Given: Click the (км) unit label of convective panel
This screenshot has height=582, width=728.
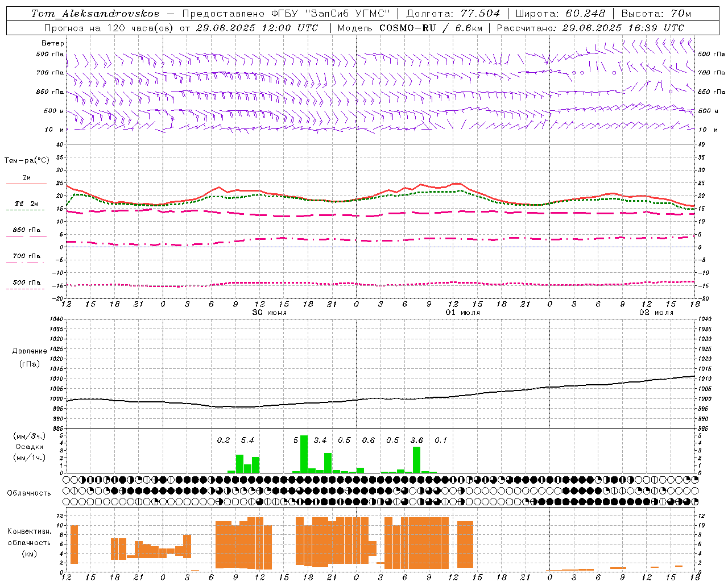Looking at the screenshot, I should click(30, 554).
